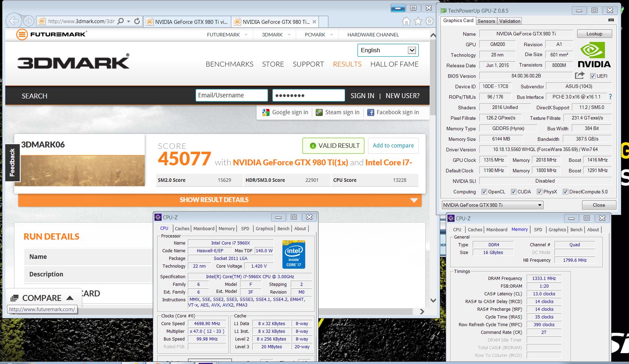This screenshot has width=629, height=364.
Task: Open the HARDWARE CHANNEL link
Action: 373,35
